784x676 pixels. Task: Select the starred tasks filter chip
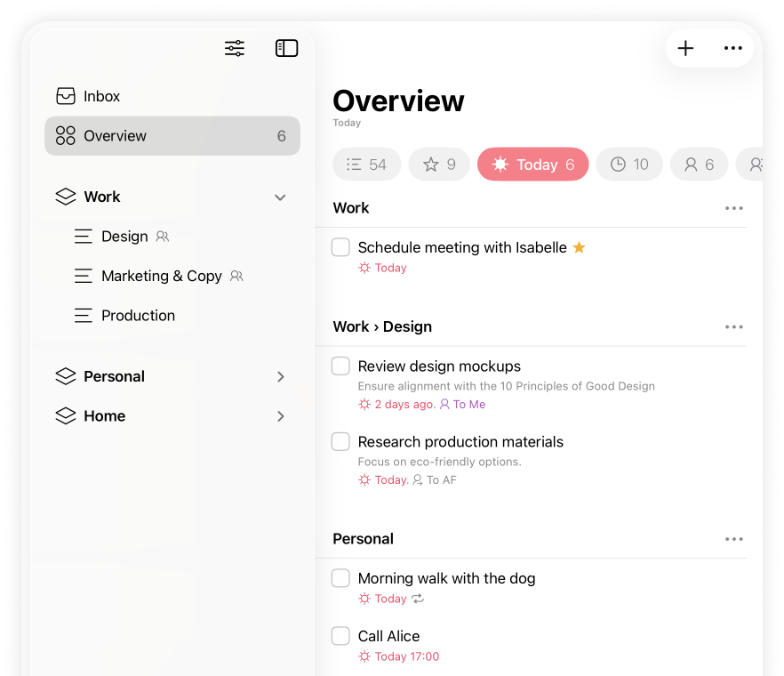(439, 164)
